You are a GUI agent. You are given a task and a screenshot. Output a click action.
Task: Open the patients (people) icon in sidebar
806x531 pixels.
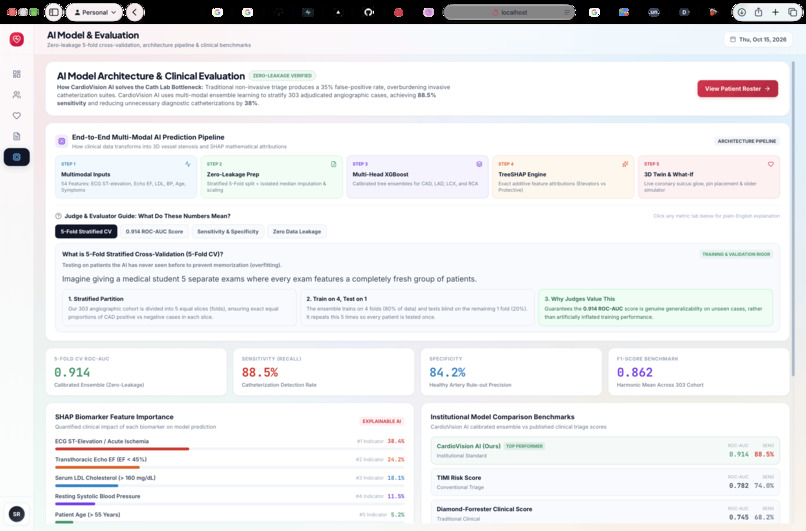[x=16, y=95]
